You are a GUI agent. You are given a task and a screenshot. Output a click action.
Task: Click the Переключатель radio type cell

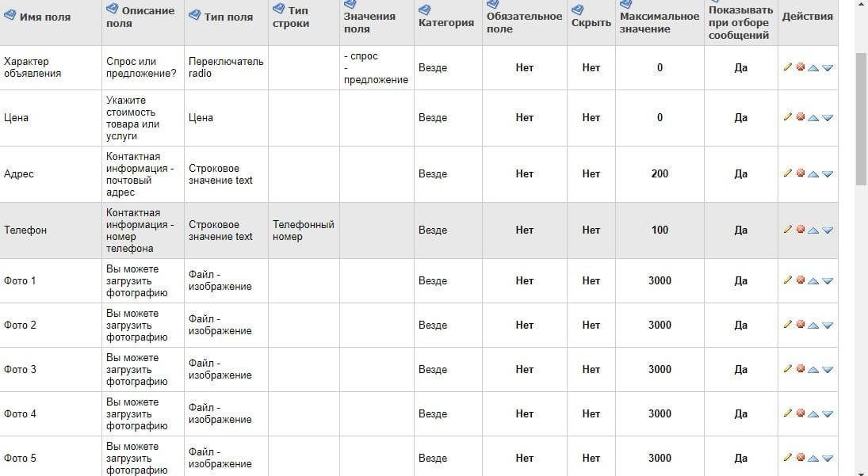coord(226,67)
